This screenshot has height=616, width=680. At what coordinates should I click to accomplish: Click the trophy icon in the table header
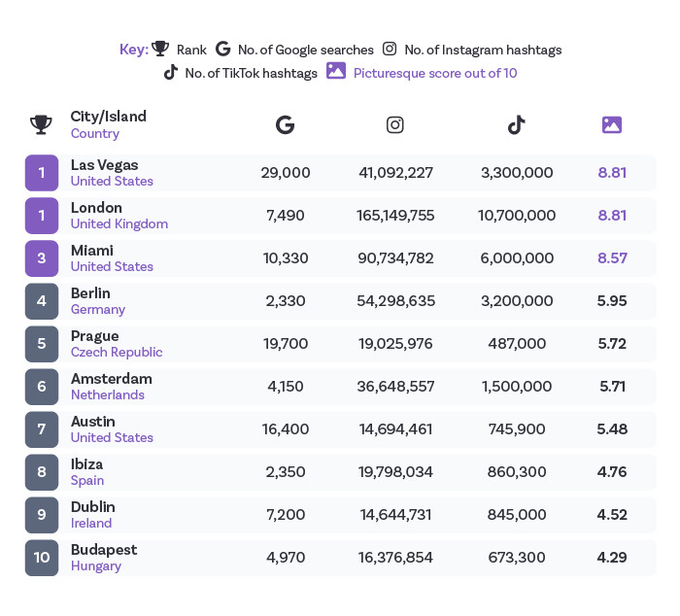41,124
